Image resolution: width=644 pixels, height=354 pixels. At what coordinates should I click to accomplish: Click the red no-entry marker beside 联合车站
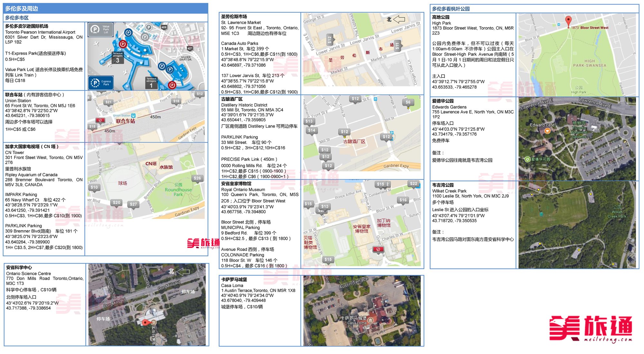(x=100, y=120)
